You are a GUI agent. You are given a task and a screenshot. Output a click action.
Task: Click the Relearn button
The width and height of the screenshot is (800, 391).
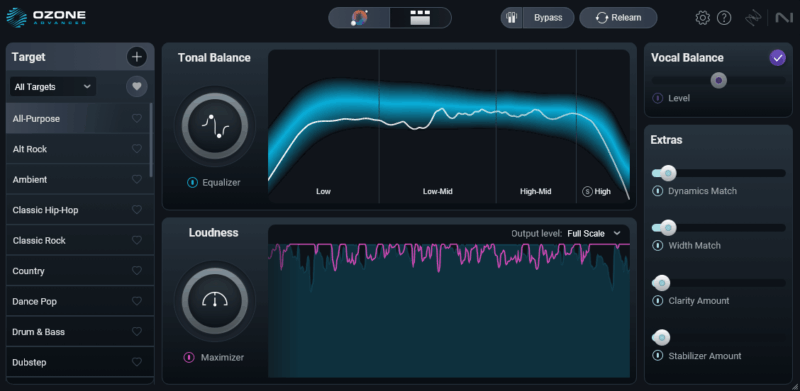[618, 18]
